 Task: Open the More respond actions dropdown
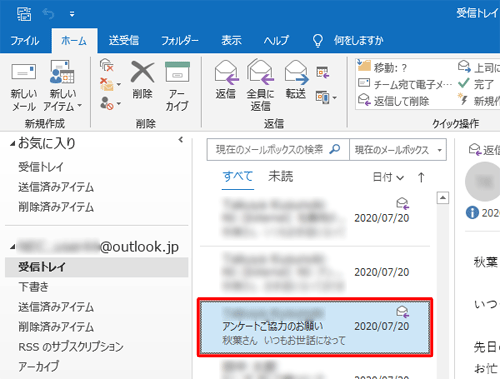326,97
